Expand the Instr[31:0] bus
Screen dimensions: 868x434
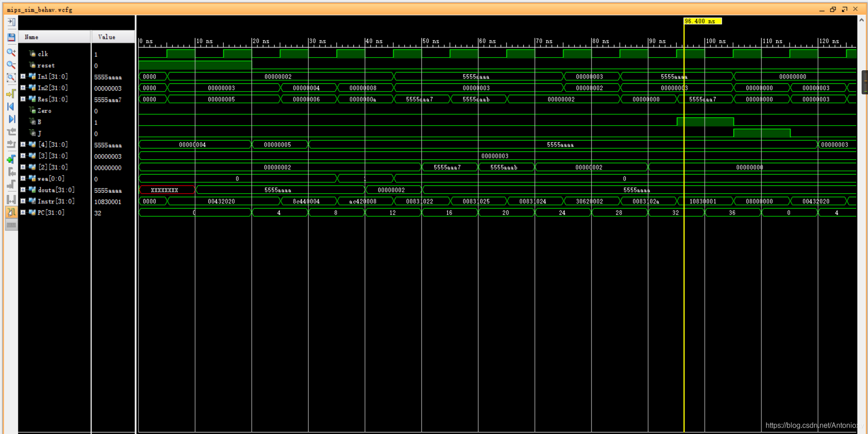pyautogui.click(x=23, y=201)
